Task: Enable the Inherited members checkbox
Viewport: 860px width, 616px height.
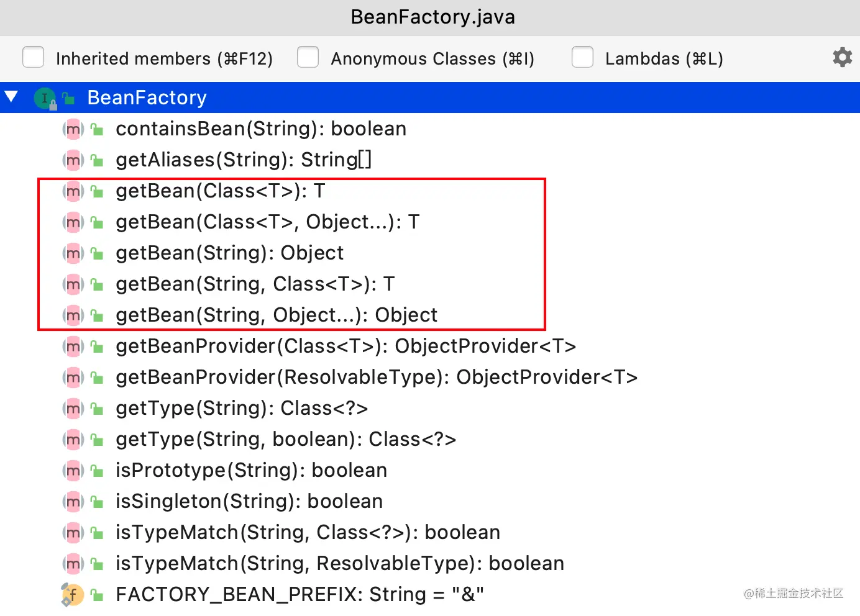Action: point(33,57)
